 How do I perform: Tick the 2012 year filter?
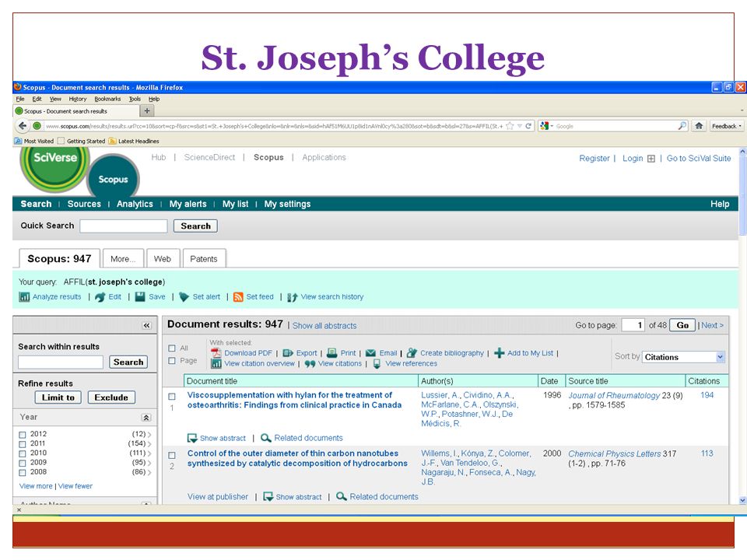(23, 435)
